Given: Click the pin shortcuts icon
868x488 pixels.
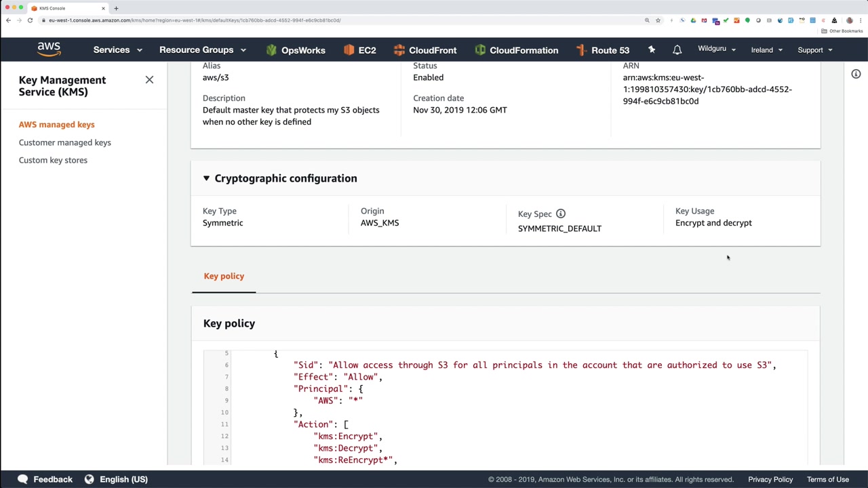Looking at the screenshot, I should pyautogui.click(x=652, y=50).
